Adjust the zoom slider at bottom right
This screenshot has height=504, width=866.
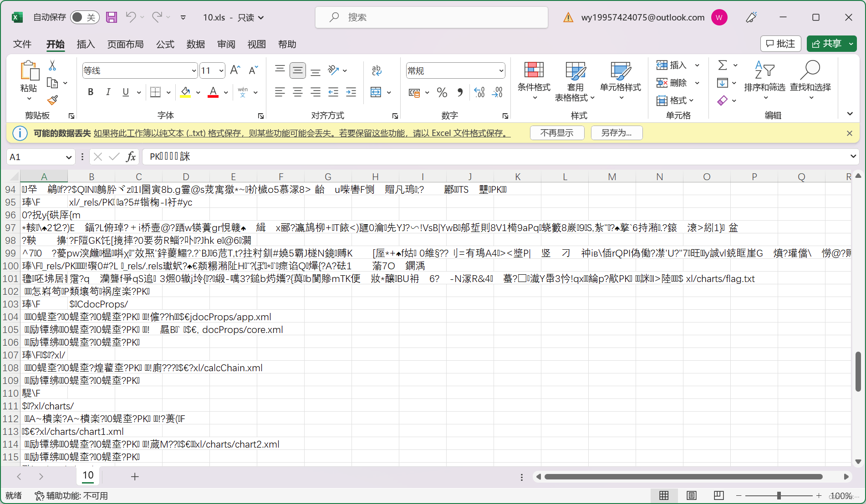(x=780, y=495)
